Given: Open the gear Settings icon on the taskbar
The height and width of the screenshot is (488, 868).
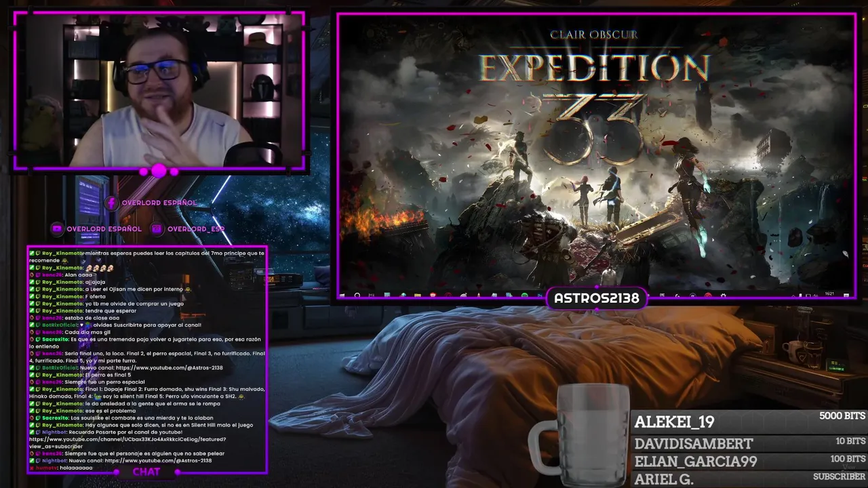Looking at the screenshot, I should 723,296.
